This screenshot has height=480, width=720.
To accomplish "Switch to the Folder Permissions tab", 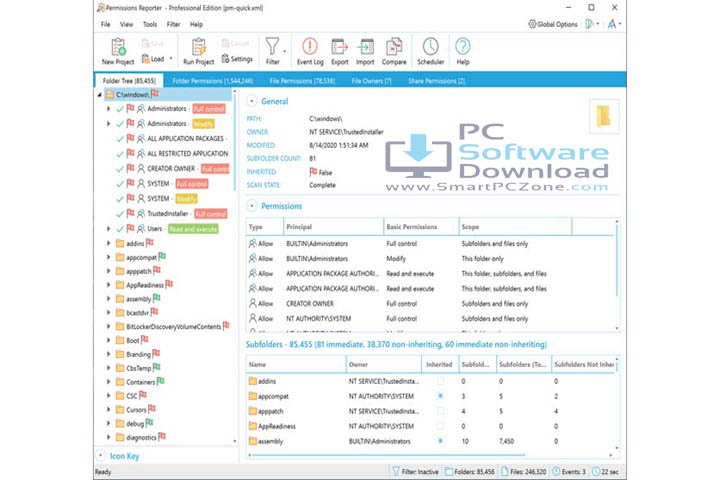I will (x=213, y=81).
